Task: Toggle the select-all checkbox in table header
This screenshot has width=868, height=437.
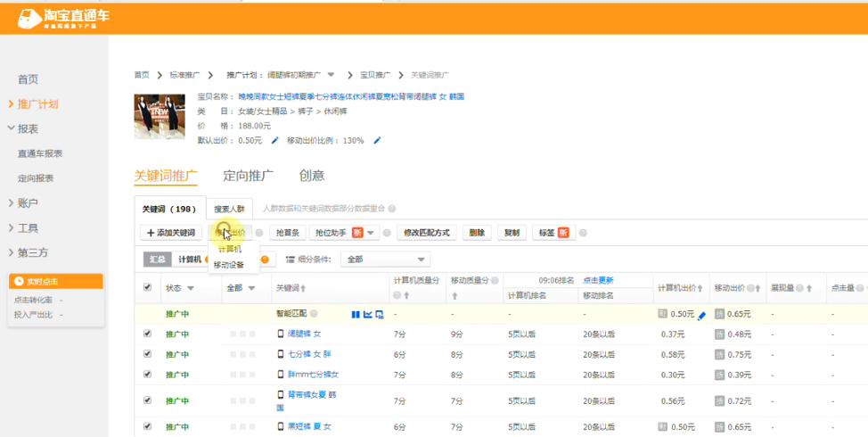Action: click(x=147, y=287)
